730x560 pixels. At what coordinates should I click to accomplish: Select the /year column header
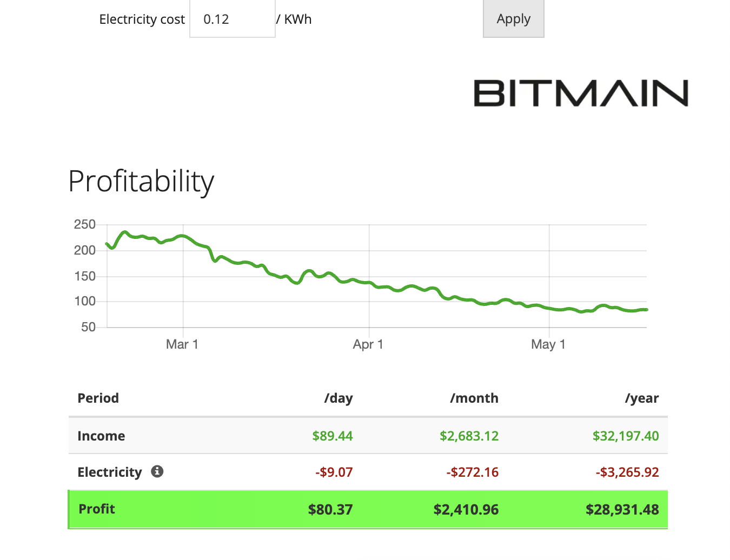pyautogui.click(x=642, y=398)
